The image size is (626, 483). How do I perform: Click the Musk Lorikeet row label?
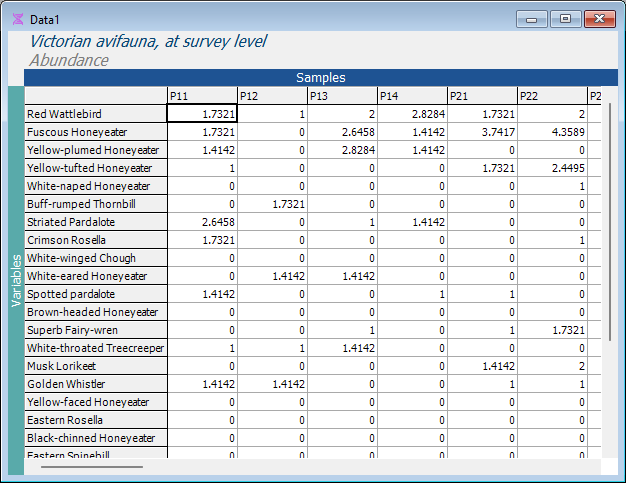coord(95,366)
